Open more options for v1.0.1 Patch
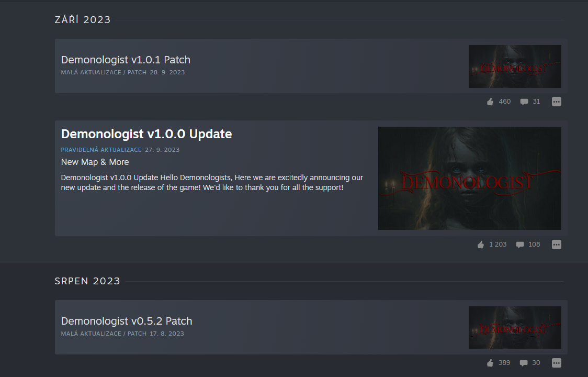The image size is (588, 377). pyautogui.click(x=557, y=102)
